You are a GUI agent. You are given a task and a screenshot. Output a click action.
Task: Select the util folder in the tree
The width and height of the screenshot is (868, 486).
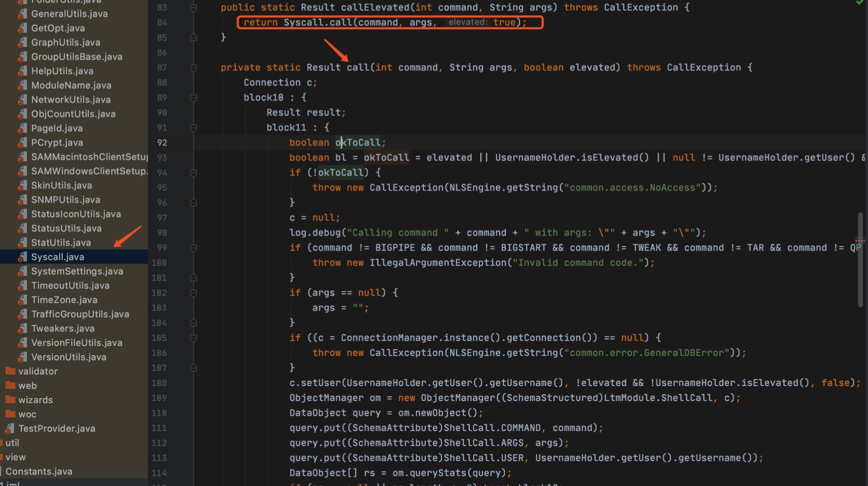pos(12,443)
